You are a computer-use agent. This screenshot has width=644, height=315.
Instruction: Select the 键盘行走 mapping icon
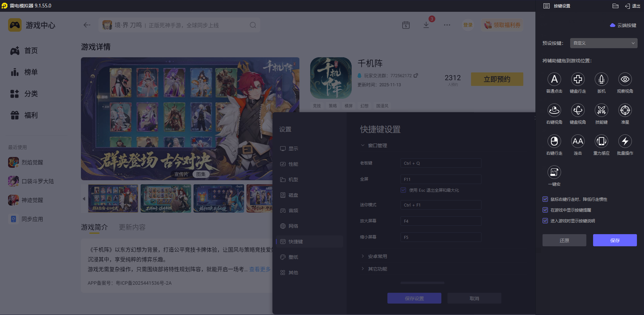[578, 80]
